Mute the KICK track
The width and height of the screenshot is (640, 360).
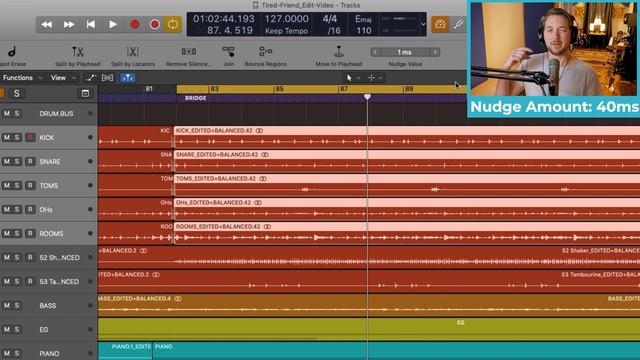tap(7, 138)
